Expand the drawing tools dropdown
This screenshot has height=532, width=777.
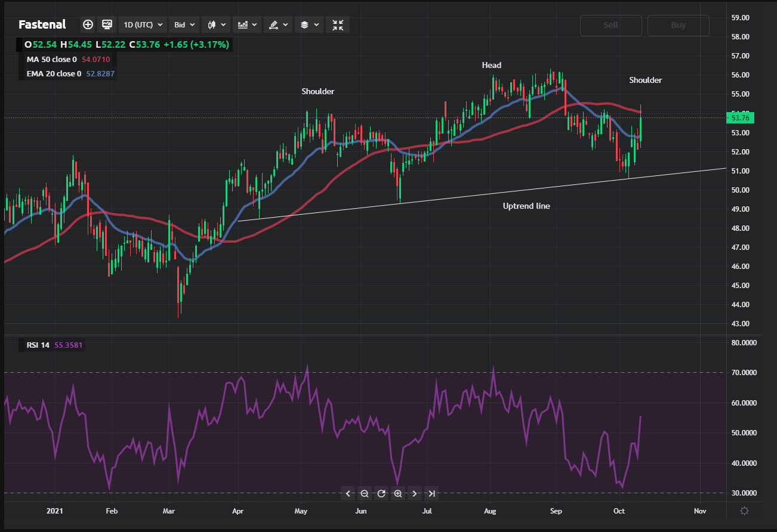(x=278, y=25)
